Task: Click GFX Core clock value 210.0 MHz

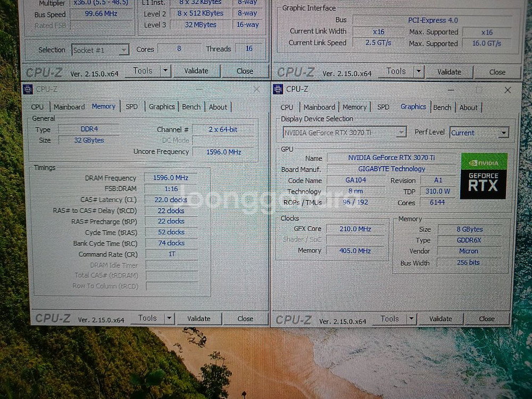Action: click(355, 229)
